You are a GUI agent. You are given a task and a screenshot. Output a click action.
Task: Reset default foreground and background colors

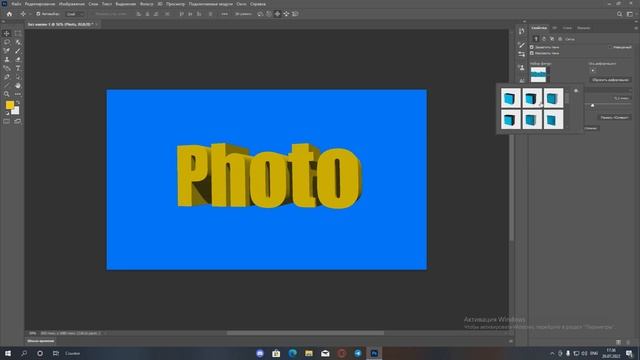7,113
